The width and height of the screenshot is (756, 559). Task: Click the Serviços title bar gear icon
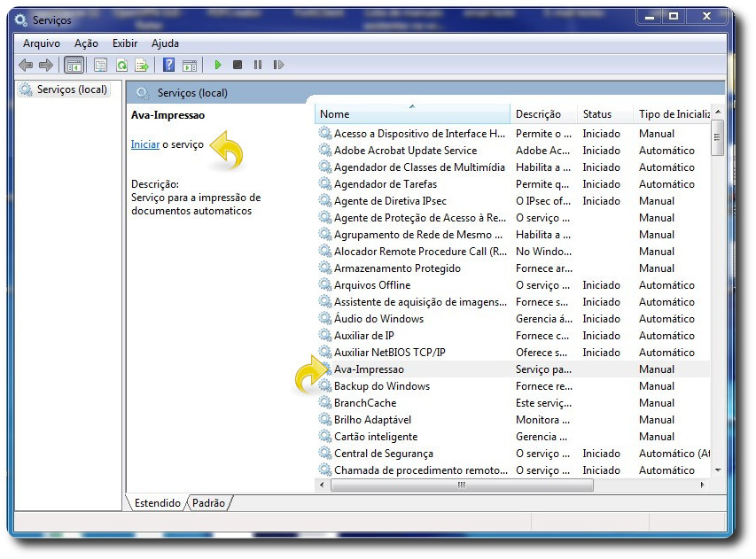[20, 19]
